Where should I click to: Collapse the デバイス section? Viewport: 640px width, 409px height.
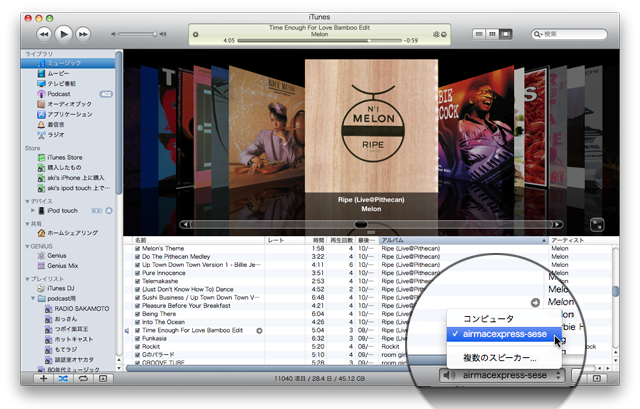(x=27, y=202)
